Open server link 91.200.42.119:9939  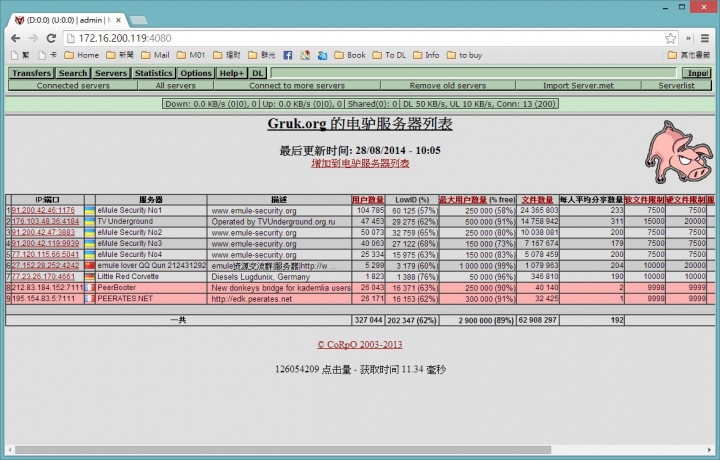45,243
